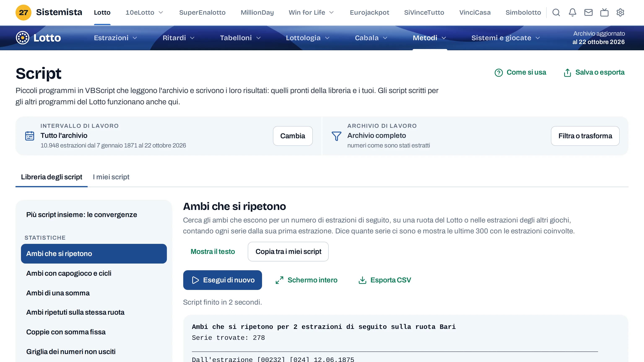Viewport: 644px width, 362px height.
Task: Select Ambi ripetuti sulla stessa ruota script
Action: pyautogui.click(x=94, y=312)
